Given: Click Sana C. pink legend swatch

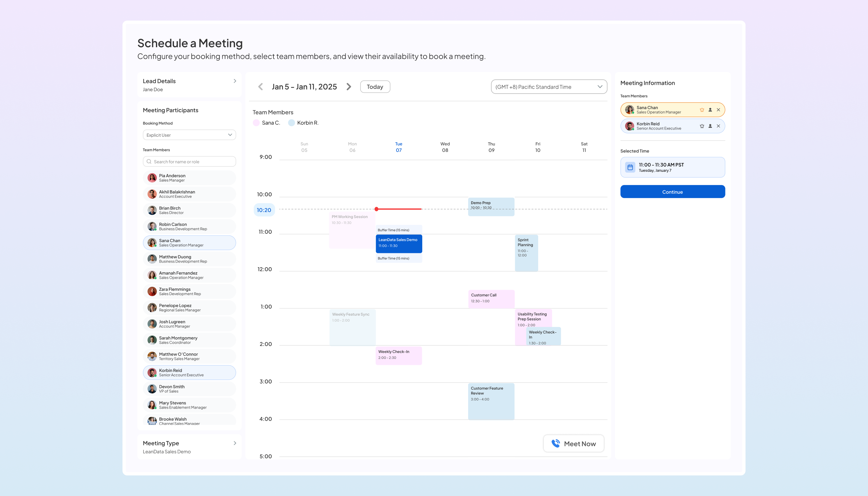Looking at the screenshot, I should [x=256, y=123].
